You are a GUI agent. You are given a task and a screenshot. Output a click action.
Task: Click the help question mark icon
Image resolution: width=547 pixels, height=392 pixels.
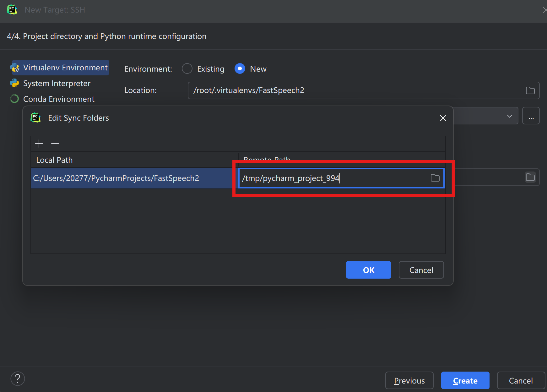tap(18, 379)
